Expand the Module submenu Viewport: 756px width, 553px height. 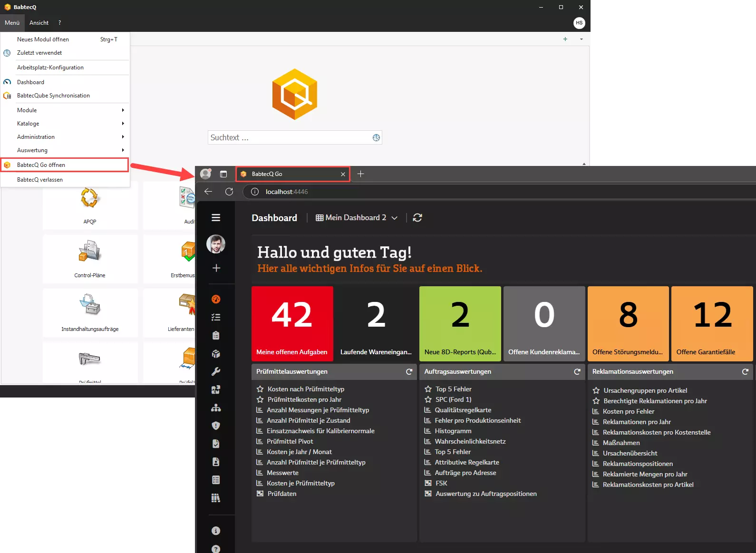[x=65, y=110]
